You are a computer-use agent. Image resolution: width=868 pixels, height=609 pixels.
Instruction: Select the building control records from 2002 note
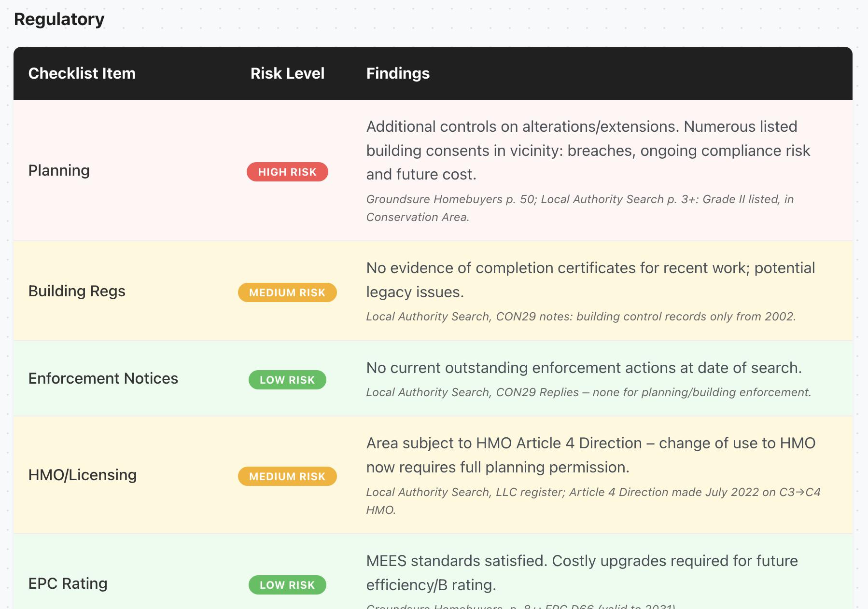[x=581, y=317]
